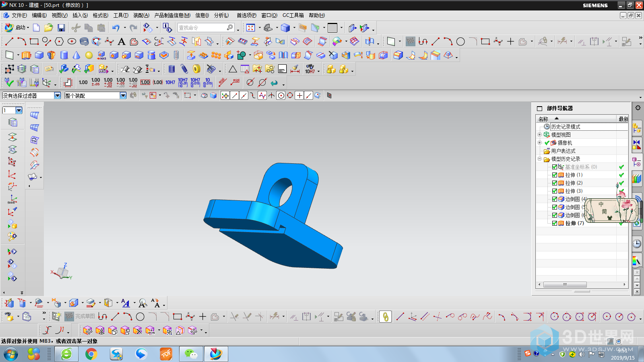Open WeChat from the taskbar
644x362 pixels.
coord(191,354)
